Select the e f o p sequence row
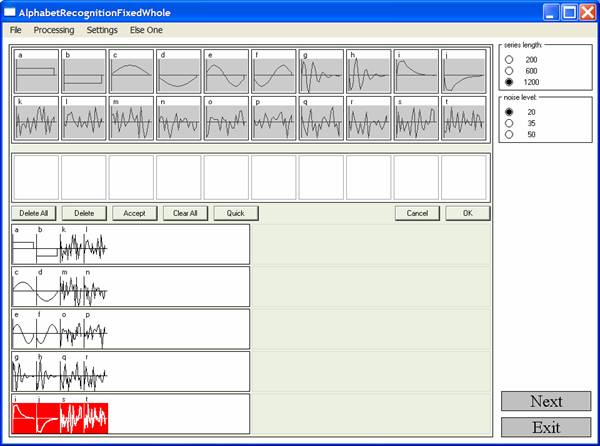 130,329
